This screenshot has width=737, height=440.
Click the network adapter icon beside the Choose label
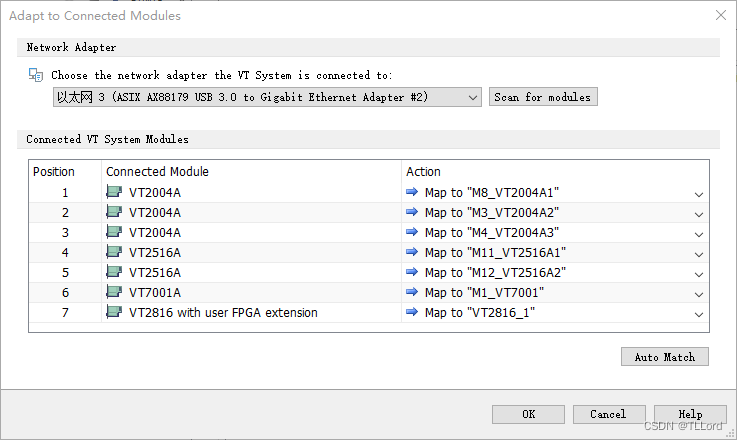click(x=36, y=75)
